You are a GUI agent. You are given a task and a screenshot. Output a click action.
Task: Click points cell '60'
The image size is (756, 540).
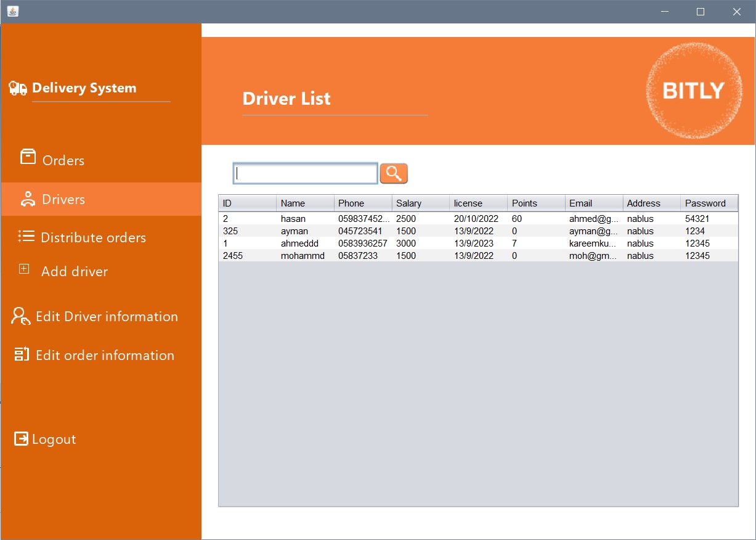click(x=537, y=219)
